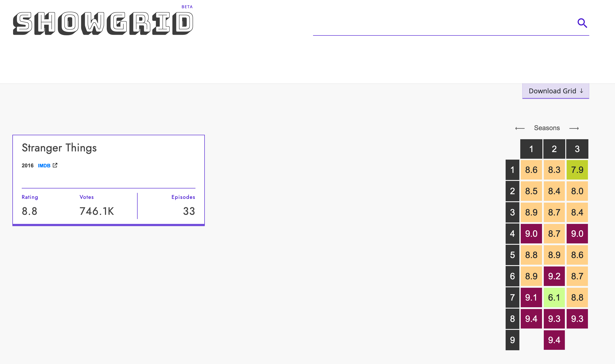Image resolution: width=615 pixels, height=364 pixels.
Task: Select episode 4 row identifier
Action: point(513,234)
